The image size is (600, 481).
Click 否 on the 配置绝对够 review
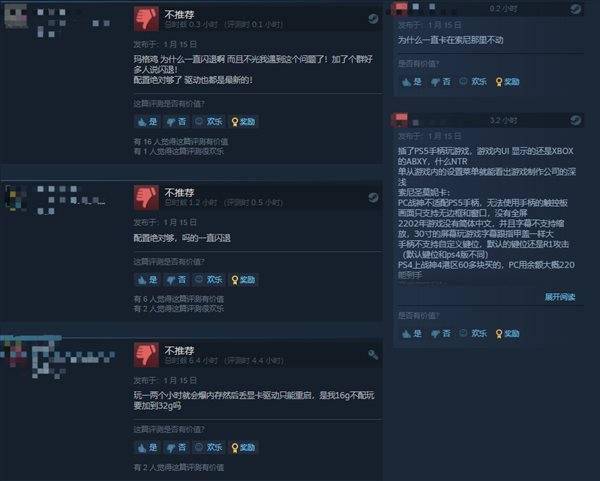pyautogui.click(x=176, y=280)
